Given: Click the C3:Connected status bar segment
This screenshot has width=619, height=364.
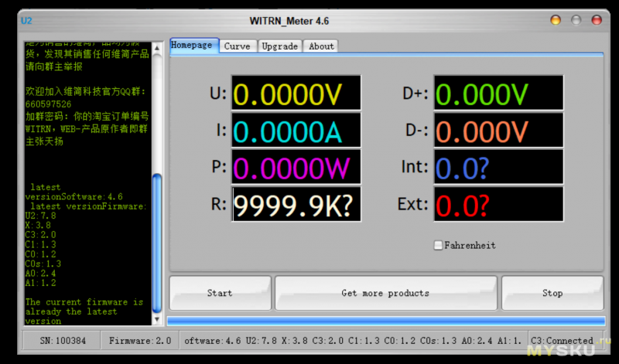Looking at the screenshot, I should (561, 340).
